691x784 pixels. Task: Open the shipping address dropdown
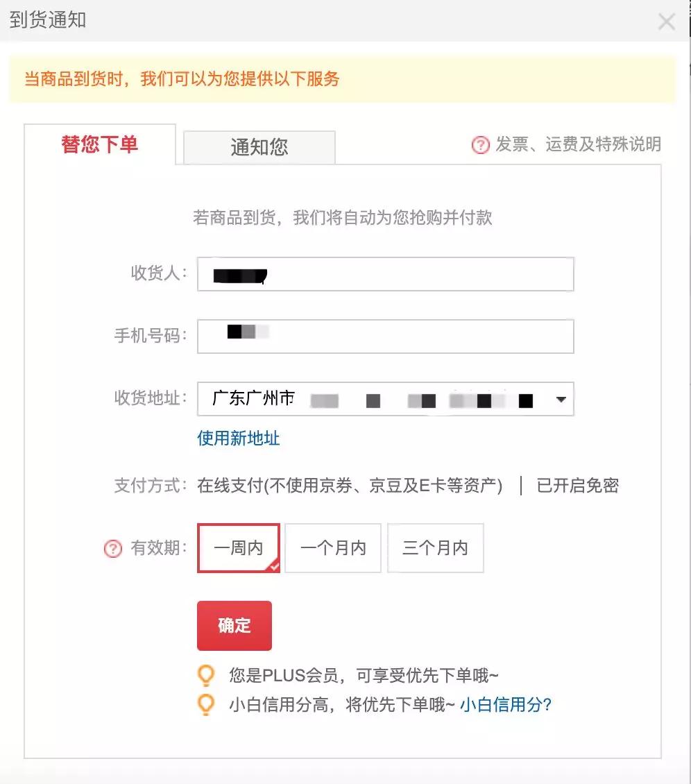(x=561, y=399)
